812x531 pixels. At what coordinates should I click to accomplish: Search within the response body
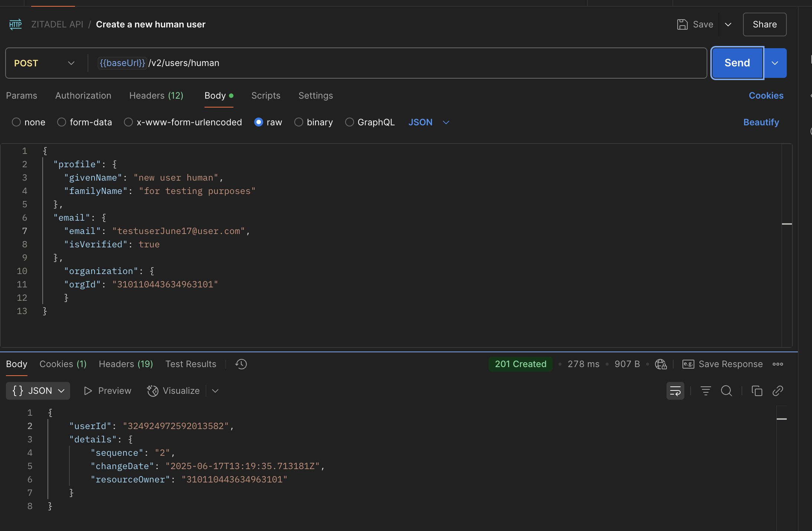point(726,391)
